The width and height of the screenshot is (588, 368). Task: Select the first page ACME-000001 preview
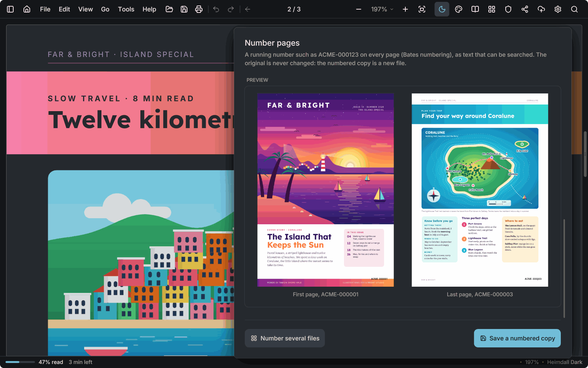point(326,190)
